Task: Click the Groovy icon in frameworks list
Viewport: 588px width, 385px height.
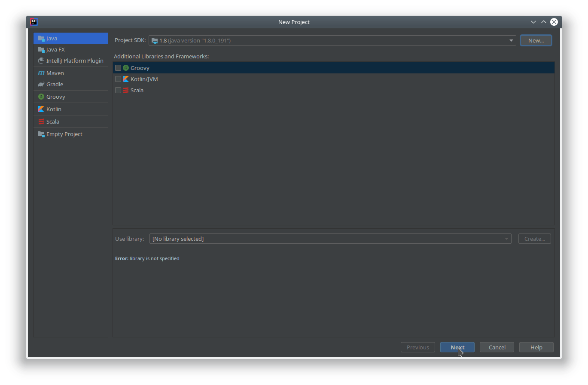Action: 126,68
